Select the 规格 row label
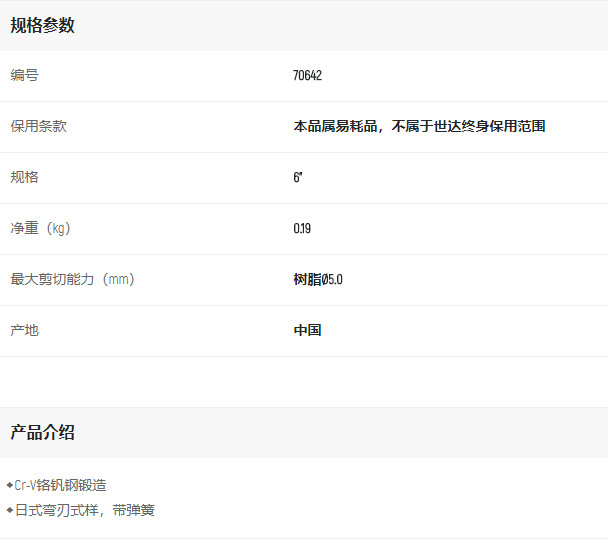Image resolution: width=608 pixels, height=542 pixels. [25, 177]
